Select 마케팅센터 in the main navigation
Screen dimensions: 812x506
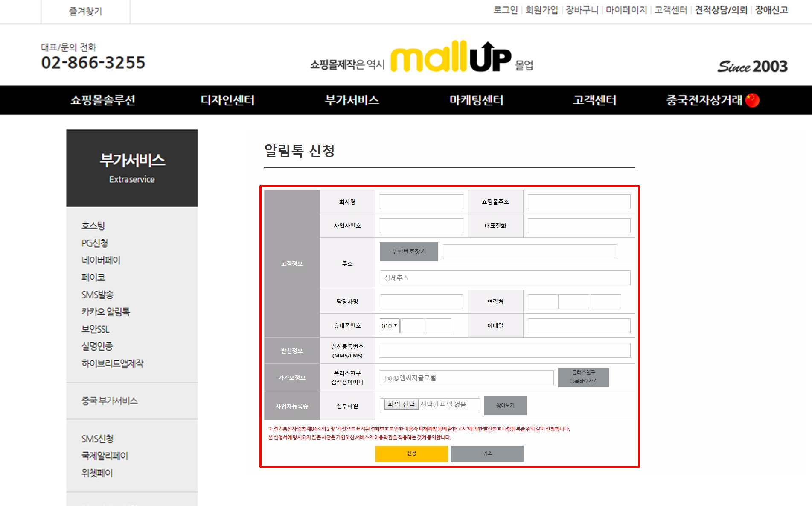[x=476, y=100]
